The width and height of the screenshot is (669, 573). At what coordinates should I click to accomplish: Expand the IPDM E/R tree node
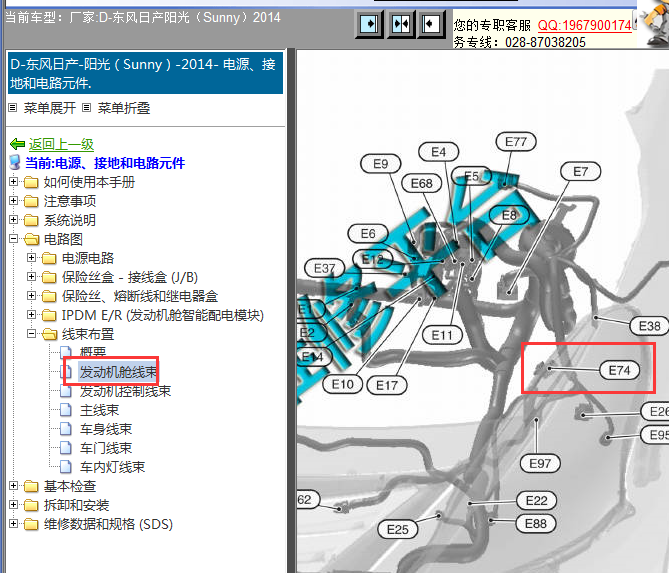coord(31,314)
